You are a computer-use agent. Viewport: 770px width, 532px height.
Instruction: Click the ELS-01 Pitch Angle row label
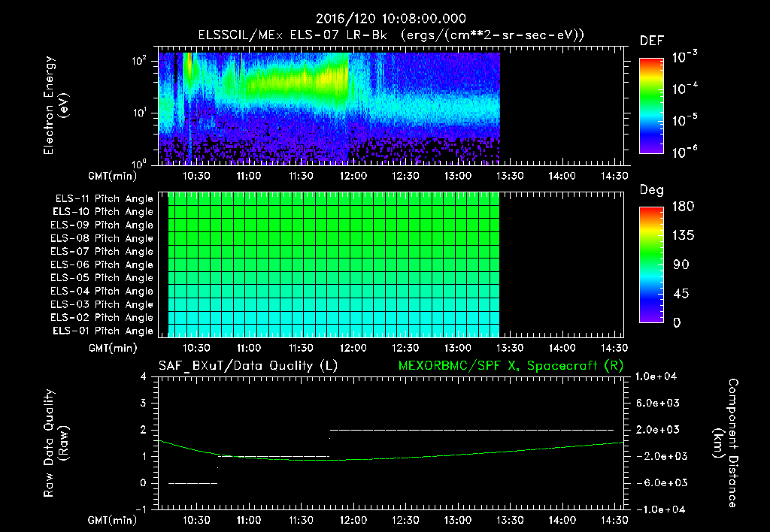tap(103, 331)
